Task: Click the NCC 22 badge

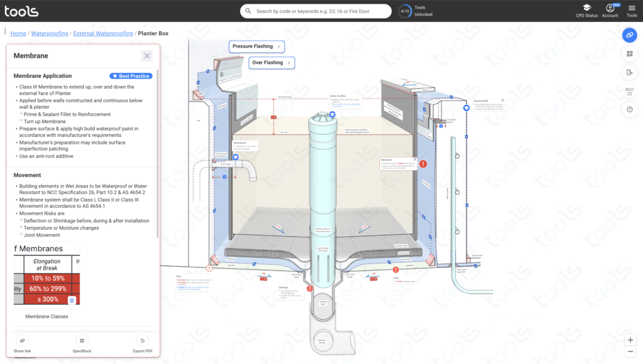Action: pyautogui.click(x=629, y=92)
